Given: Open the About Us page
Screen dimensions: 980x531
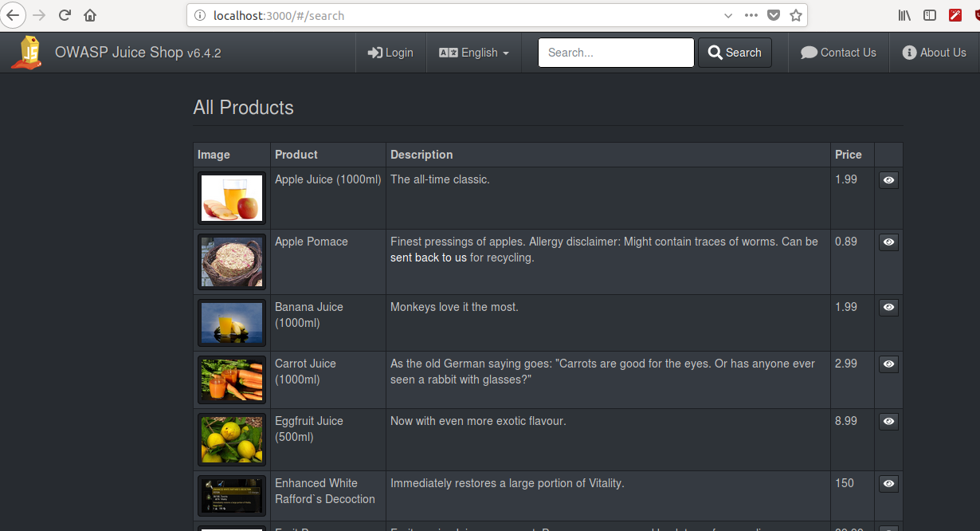Looking at the screenshot, I should point(934,53).
